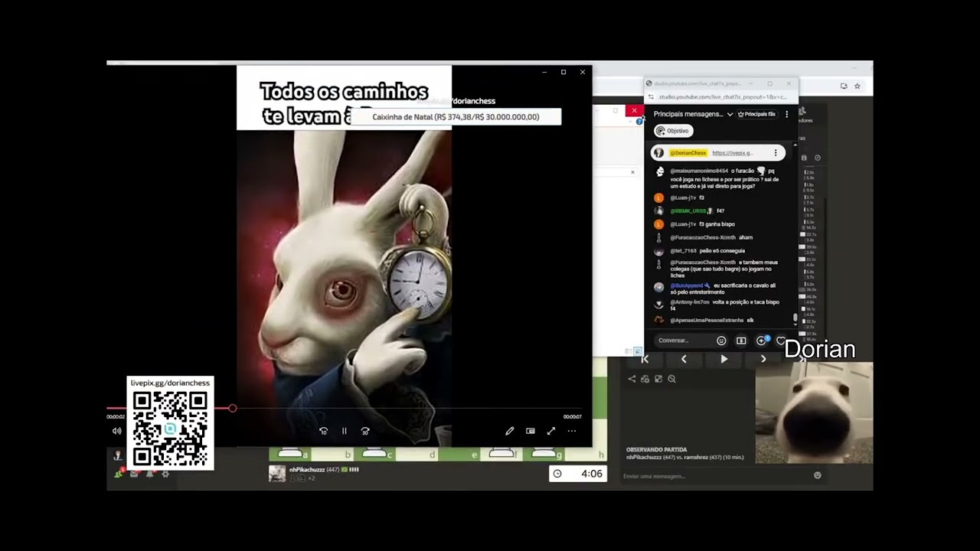Click @RBMK_URSS username in chat

[688, 210]
